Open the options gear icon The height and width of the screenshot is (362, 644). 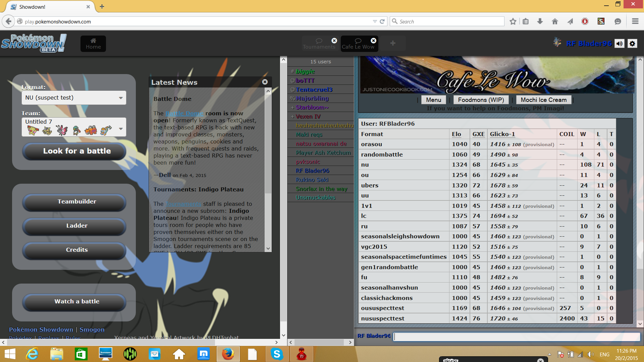click(x=632, y=44)
